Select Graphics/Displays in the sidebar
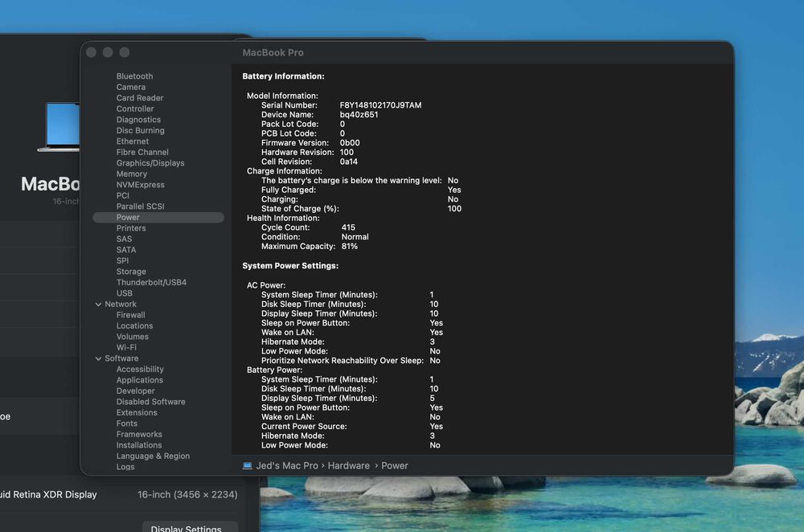This screenshot has height=532, width=804. coord(150,163)
